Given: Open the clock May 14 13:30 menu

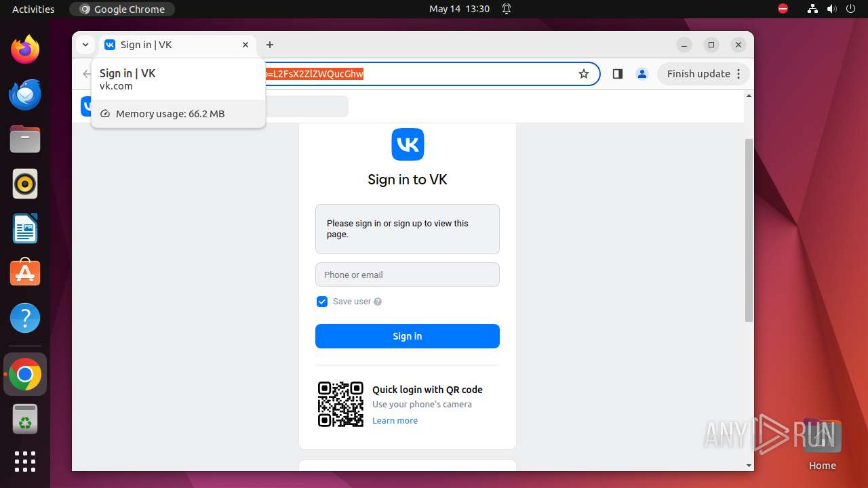Looking at the screenshot, I should click(x=459, y=9).
